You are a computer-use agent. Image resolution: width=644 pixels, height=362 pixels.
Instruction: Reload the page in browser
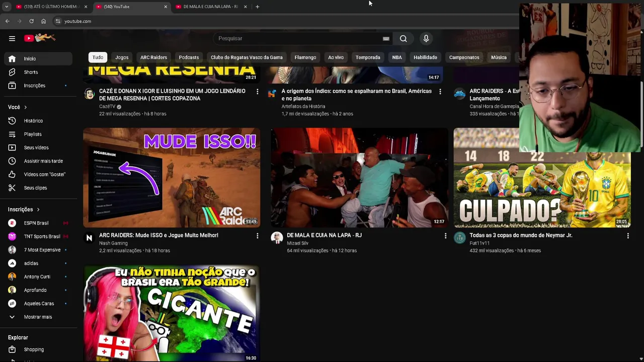coord(31,21)
